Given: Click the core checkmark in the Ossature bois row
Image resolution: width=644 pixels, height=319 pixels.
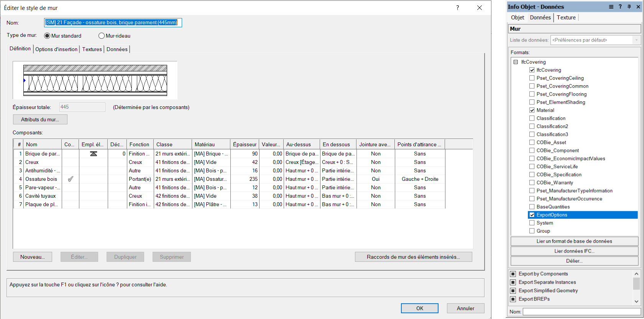Looking at the screenshot, I should 70,179.
